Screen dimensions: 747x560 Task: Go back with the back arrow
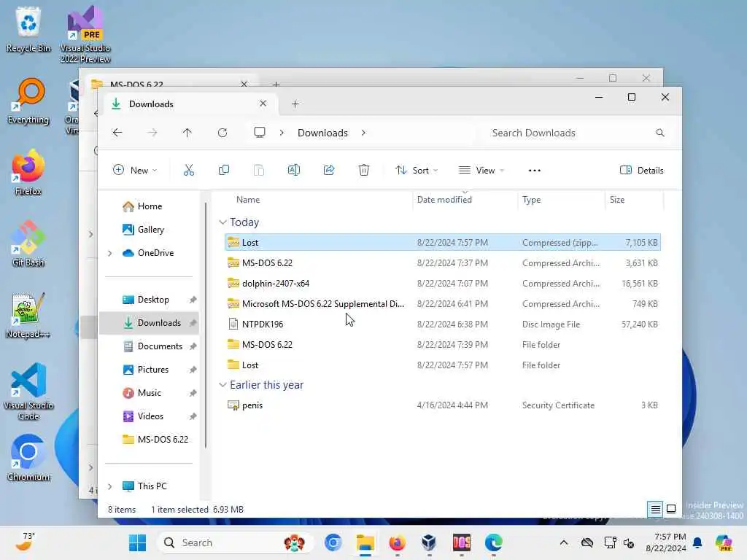117,133
